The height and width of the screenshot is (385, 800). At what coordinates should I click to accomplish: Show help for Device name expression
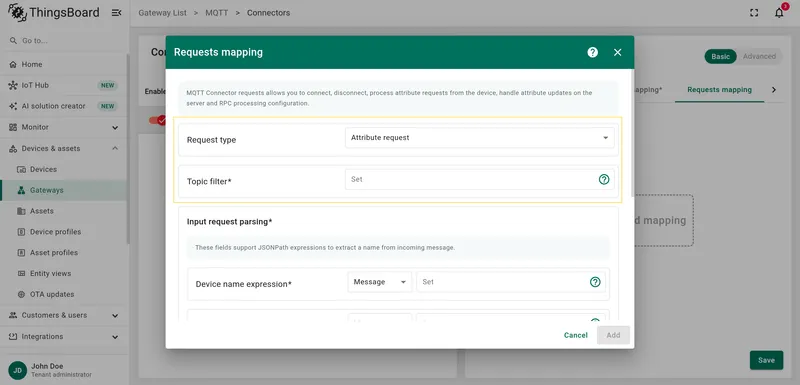pyautogui.click(x=595, y=282)
